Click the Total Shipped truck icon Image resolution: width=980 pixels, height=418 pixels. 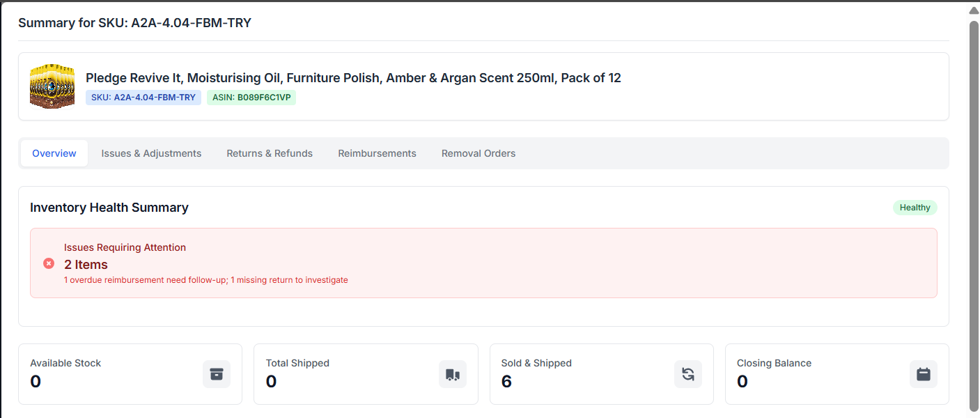pyautogui.click(x=452, y=374)
